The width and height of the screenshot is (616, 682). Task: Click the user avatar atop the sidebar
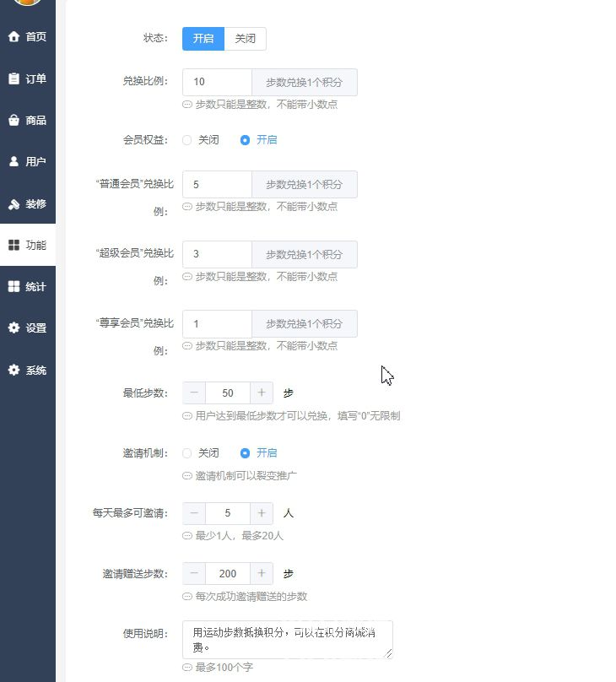point(27,2)
